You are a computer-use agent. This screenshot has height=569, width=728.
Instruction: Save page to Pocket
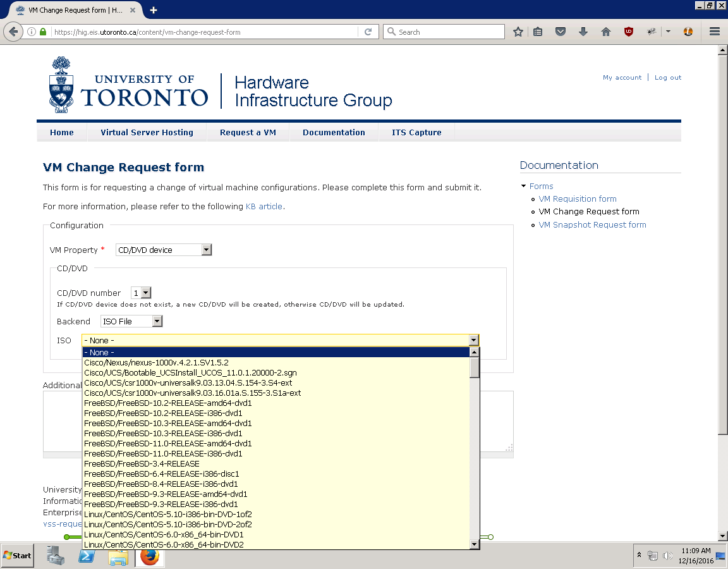(x=561, y=32)
